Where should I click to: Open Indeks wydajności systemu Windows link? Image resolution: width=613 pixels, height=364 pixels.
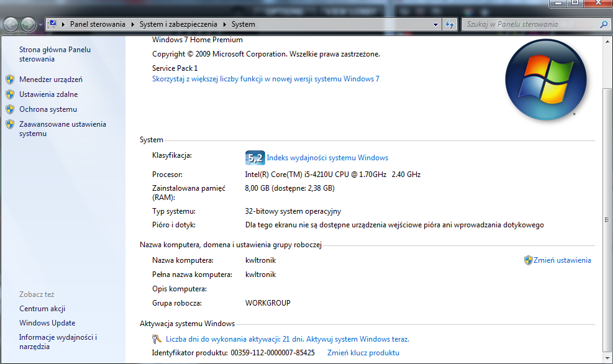pos(327,158)
